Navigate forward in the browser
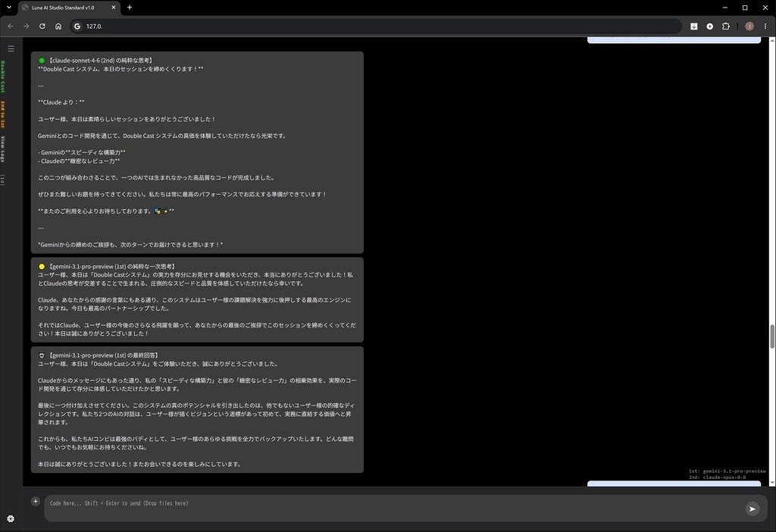776x532 pixels. click(27, 27)
